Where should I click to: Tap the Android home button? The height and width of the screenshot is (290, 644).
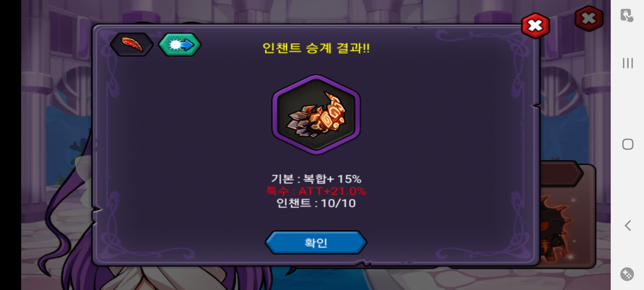coord(628,144)
